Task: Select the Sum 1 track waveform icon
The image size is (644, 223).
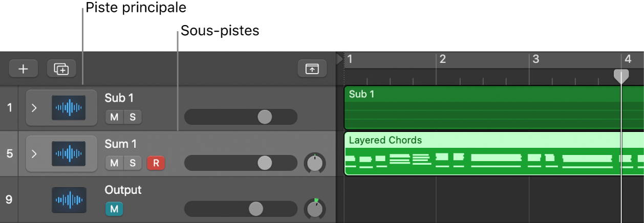Action: coord(69,154)
